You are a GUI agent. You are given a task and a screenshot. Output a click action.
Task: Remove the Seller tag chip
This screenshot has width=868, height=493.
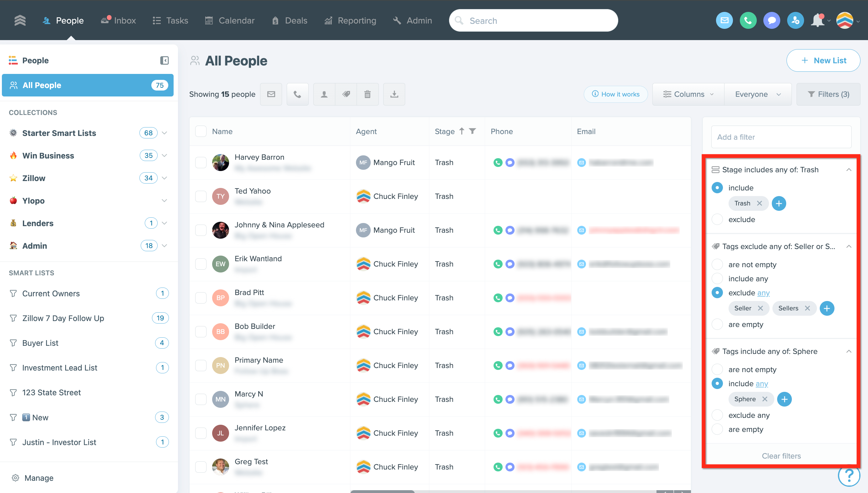760,308
